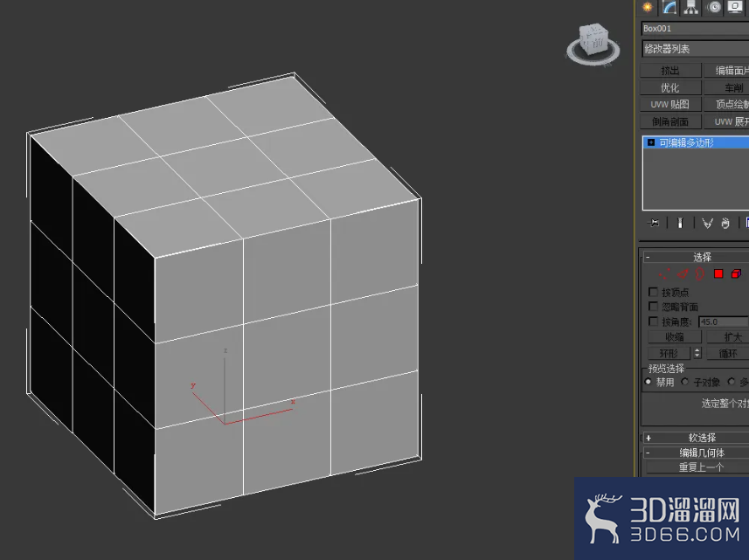Edit the Box001 object name field
This screenshot has height=560, width=749.
[695, 29]
